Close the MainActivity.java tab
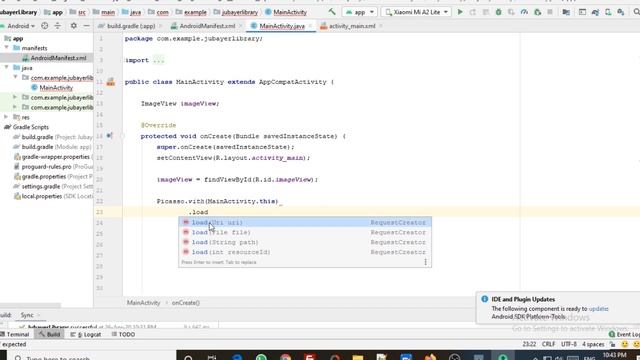 [310, 26]
